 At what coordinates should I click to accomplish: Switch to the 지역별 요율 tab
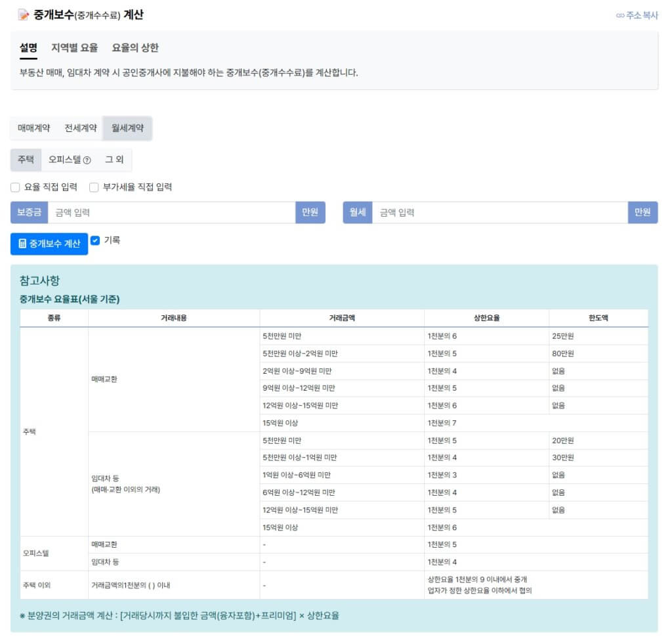(x=75, y=48)
